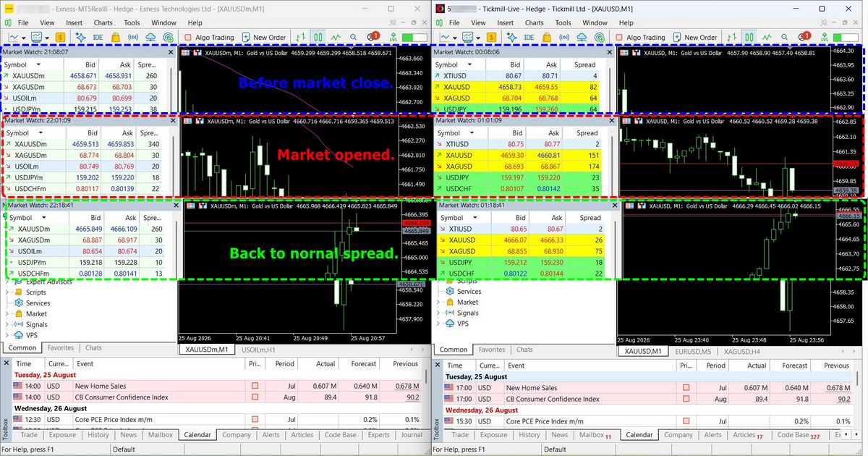Open Charts menu in the Exness window
Screen dimensions: 868x456
tap(103, 22)
